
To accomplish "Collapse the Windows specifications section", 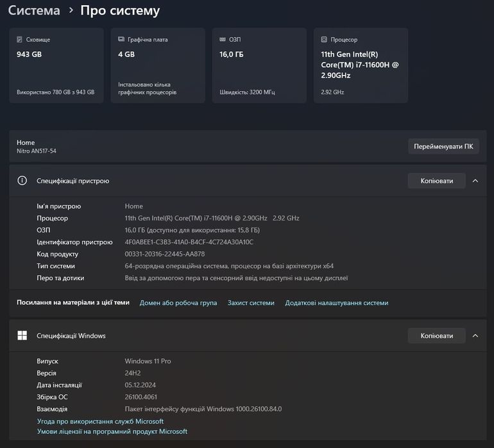I will 475,335.
